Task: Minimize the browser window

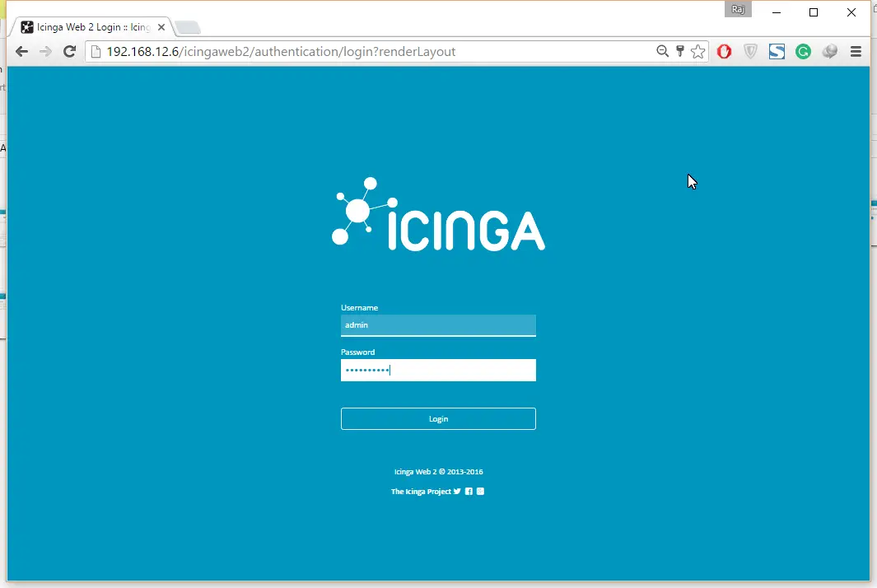Action: [777, 12]
